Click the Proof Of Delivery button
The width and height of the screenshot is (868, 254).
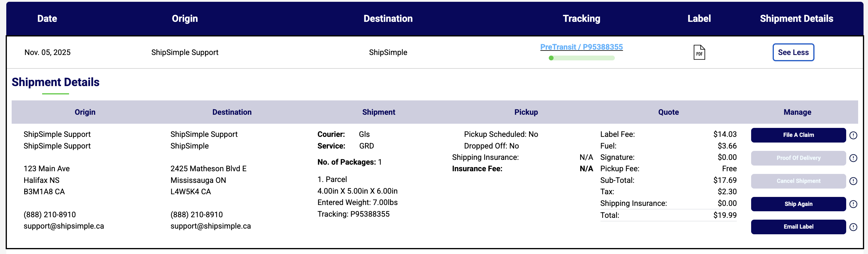point(798,158)
